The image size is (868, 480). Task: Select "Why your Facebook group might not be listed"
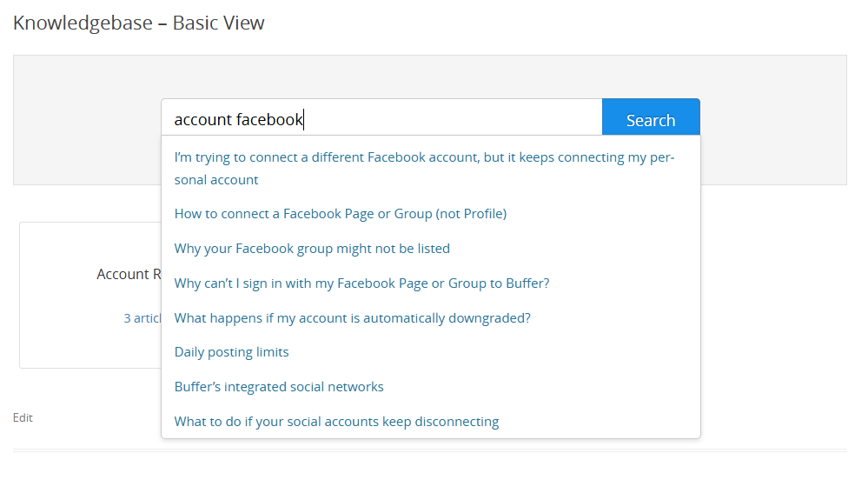coord(312,249)
